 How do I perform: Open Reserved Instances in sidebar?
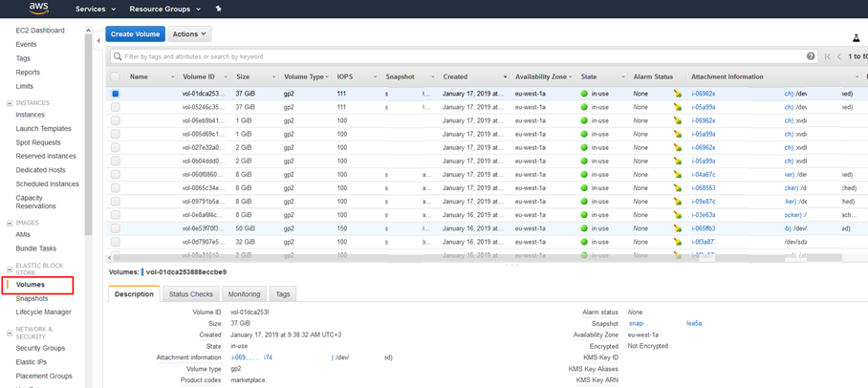coord(46,156)
